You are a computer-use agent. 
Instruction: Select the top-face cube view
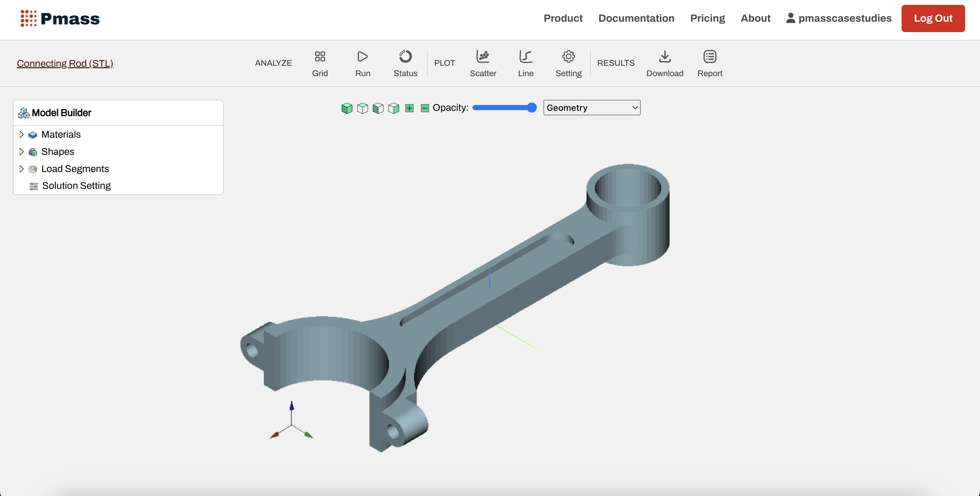(362, 108)
